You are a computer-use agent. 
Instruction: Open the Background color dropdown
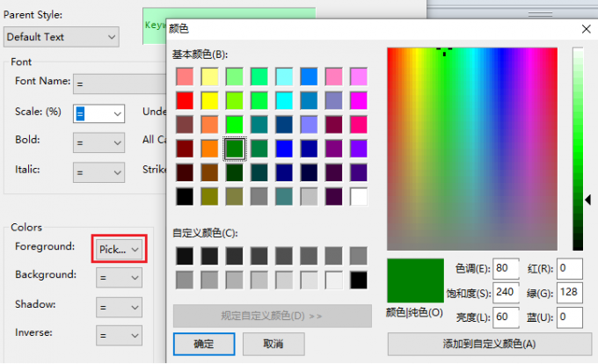tap(119, 278)
